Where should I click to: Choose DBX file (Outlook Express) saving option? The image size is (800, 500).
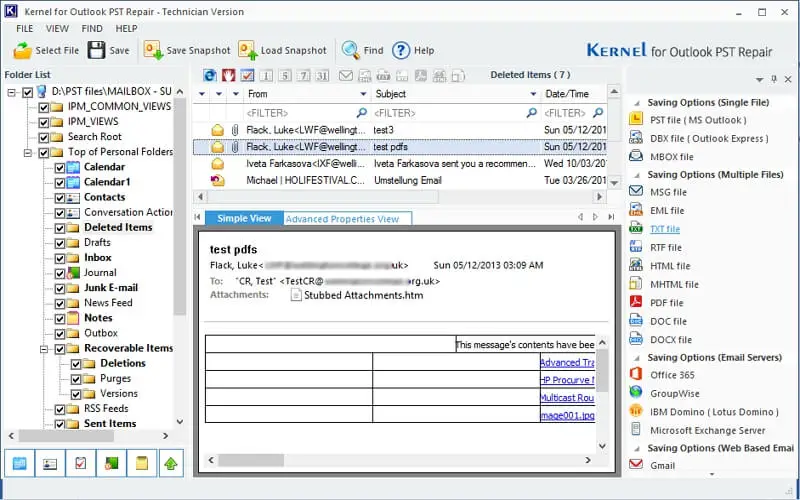tap(709, 138)
